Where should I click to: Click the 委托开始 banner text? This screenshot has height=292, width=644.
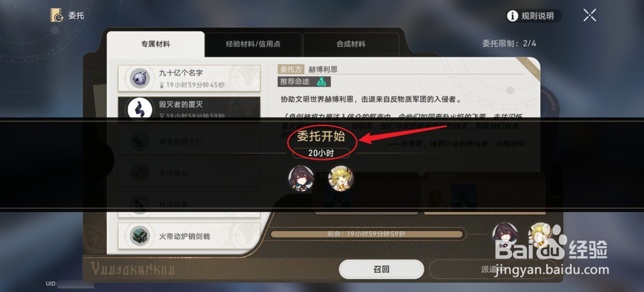[x=321, y=137]
